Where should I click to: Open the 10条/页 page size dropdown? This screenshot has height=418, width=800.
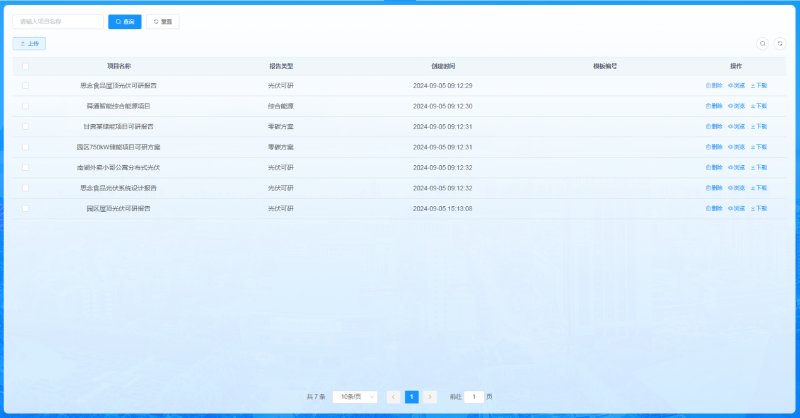[356, 397]
